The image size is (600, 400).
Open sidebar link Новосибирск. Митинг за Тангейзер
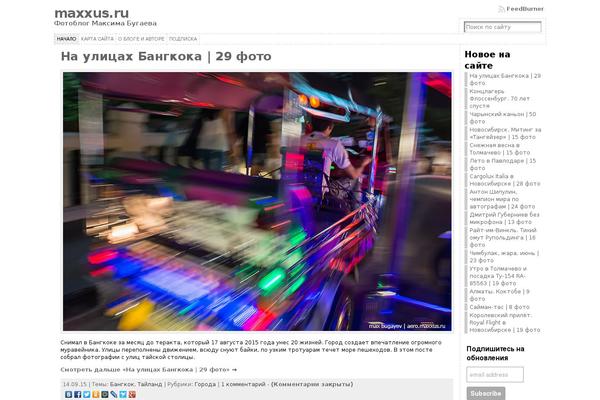(505, 133)
